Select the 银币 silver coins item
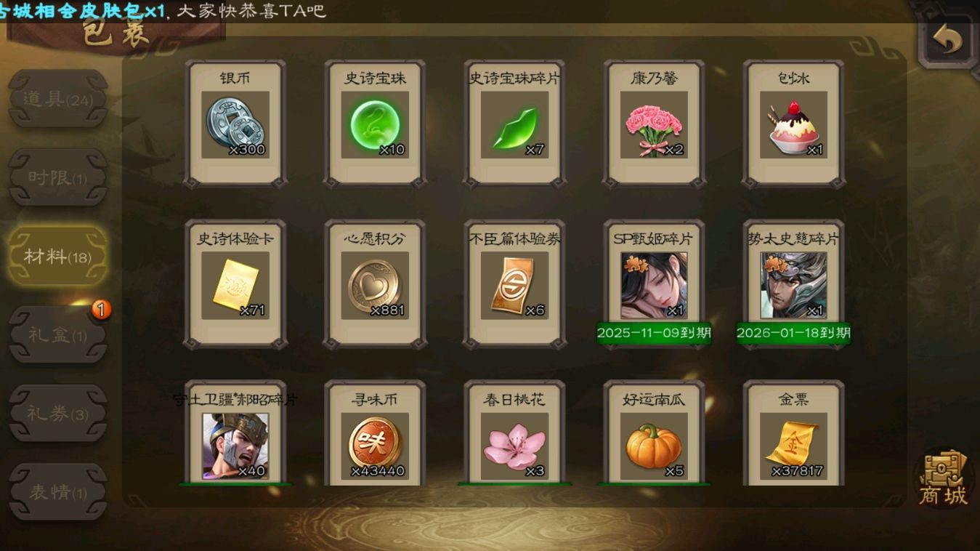 (235, 124)
